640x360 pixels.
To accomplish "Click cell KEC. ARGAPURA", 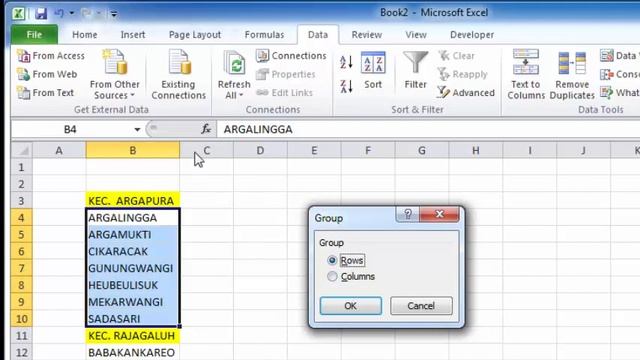I will 133,201.
